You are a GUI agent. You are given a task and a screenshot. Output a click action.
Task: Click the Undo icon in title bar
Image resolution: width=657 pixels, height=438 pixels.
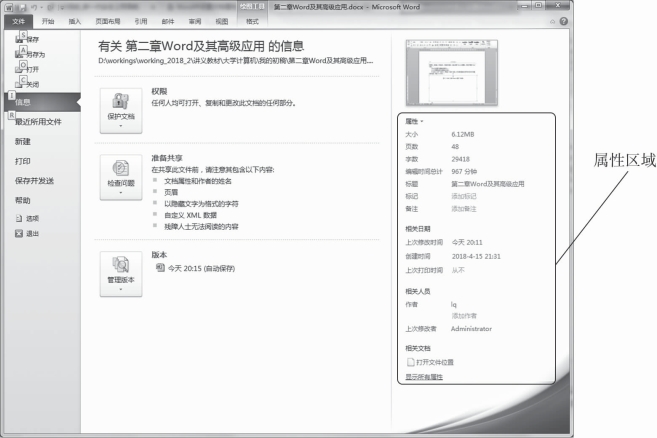(34, 7)
